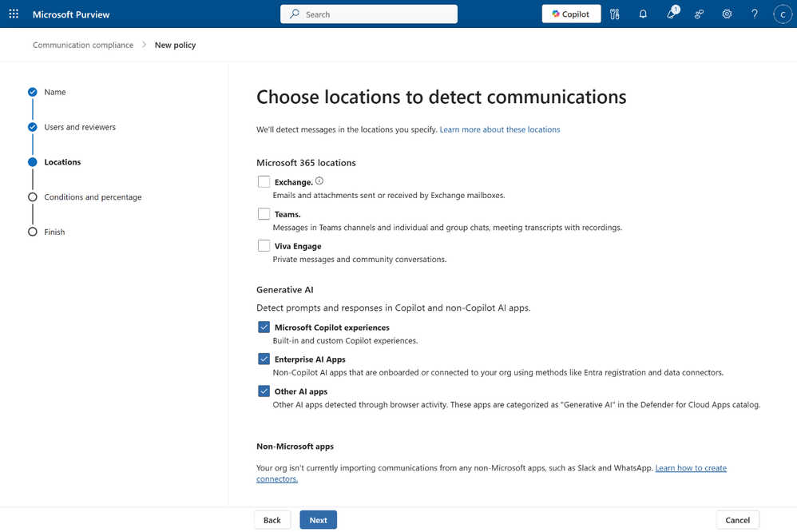Open the help question mark icon

[755, 14]
